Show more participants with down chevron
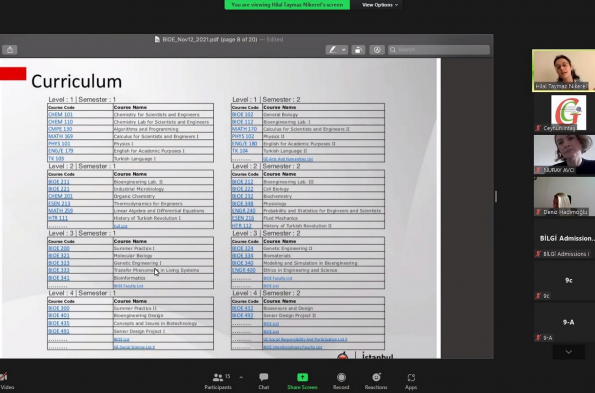The width and height of the screenshot is (595, 393). coord(568,352)
